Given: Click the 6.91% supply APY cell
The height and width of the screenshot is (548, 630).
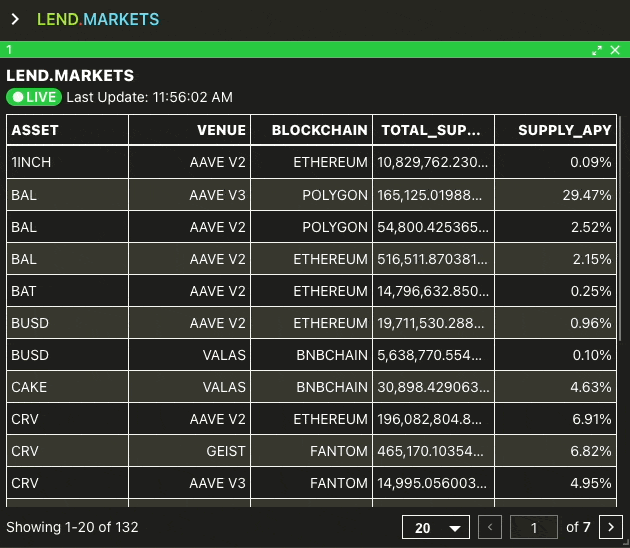Looking at the screenshot, I should coord(556,419).
